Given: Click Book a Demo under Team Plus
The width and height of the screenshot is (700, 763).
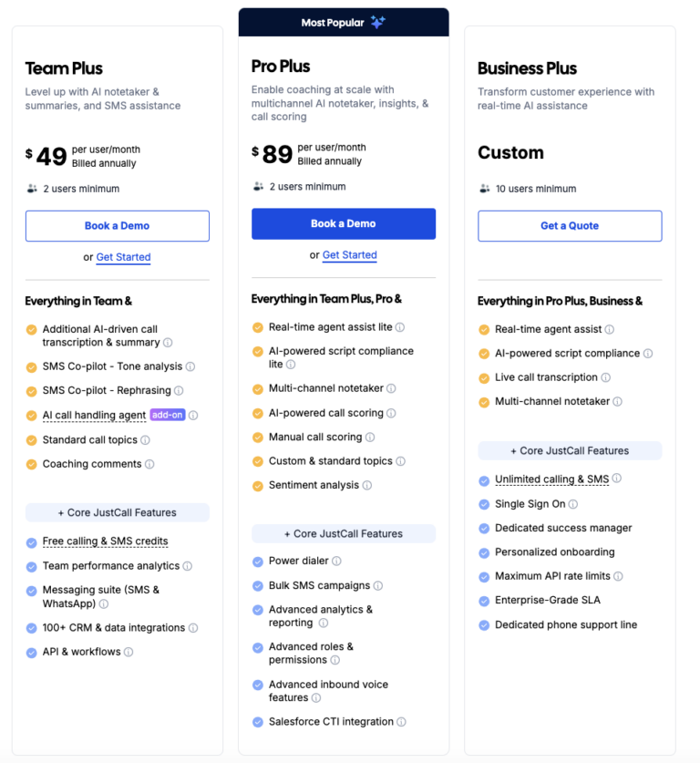Looking at the screenshot, I should [117, 225].
